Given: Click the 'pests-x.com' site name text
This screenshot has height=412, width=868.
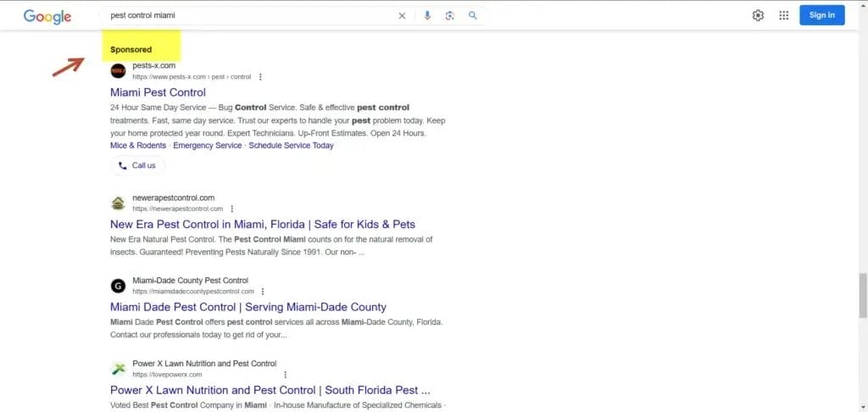Looking at the screenshot, I should click(154, 65).
